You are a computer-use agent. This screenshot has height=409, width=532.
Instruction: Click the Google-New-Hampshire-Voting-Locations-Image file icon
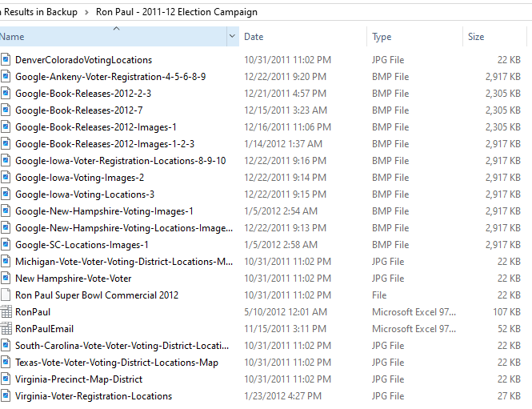coord(5,228)
